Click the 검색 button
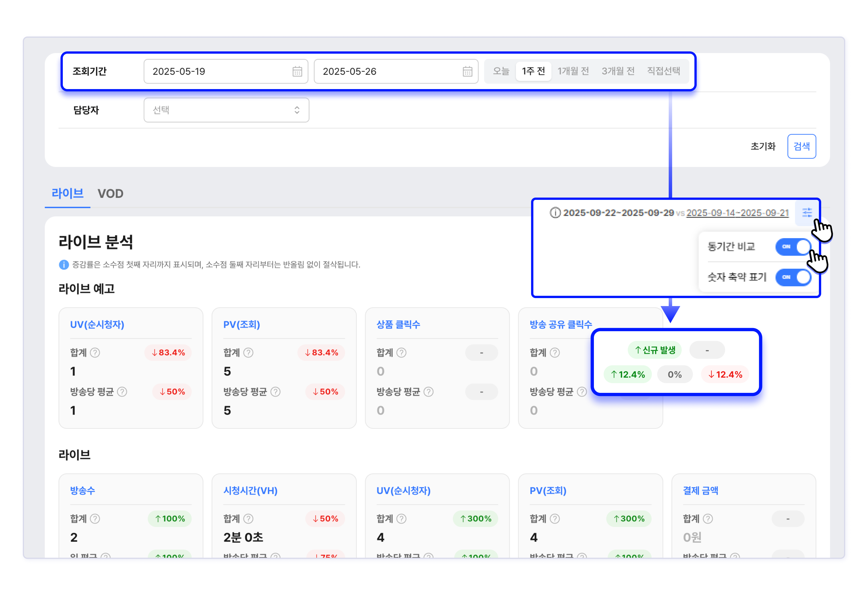Screen dimensions: 868x595 point(801,146)
